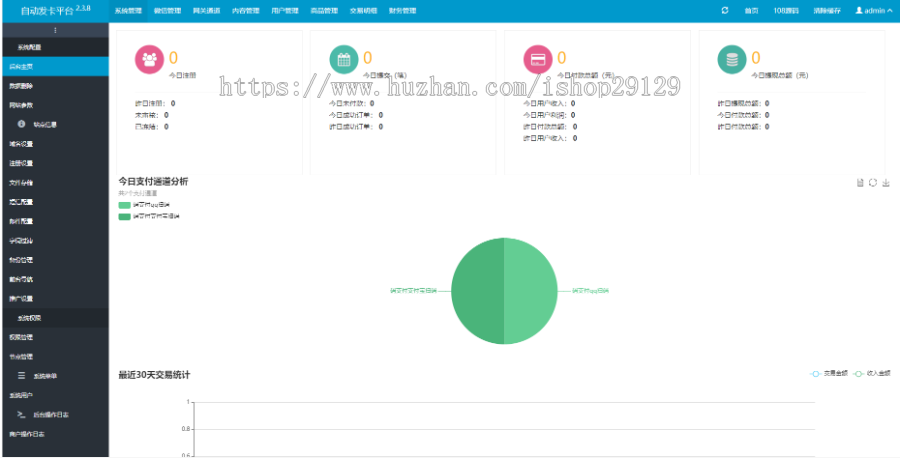Click the user icon beside admin
900x458 pixels.
859,10
